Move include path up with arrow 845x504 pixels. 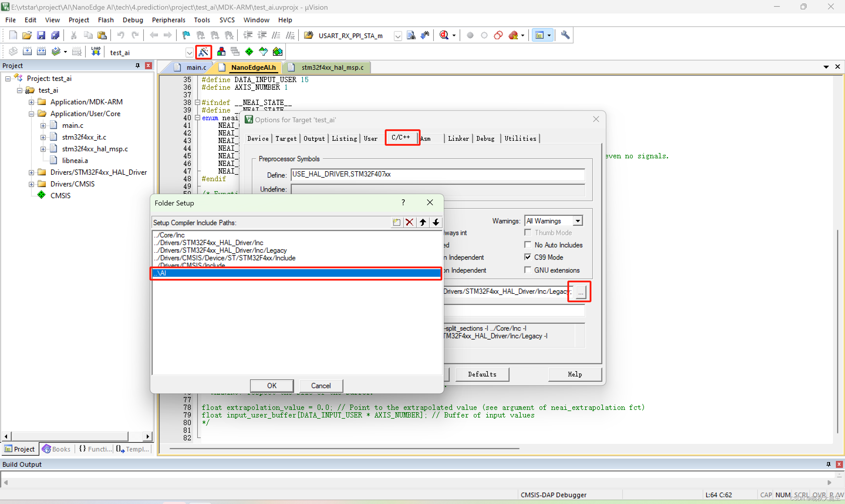(423, 223)
